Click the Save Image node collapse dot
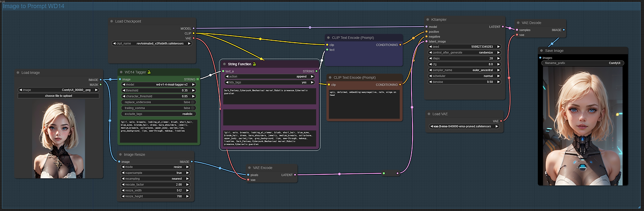Viewport: 644px width, 211px height. point(541,51)
